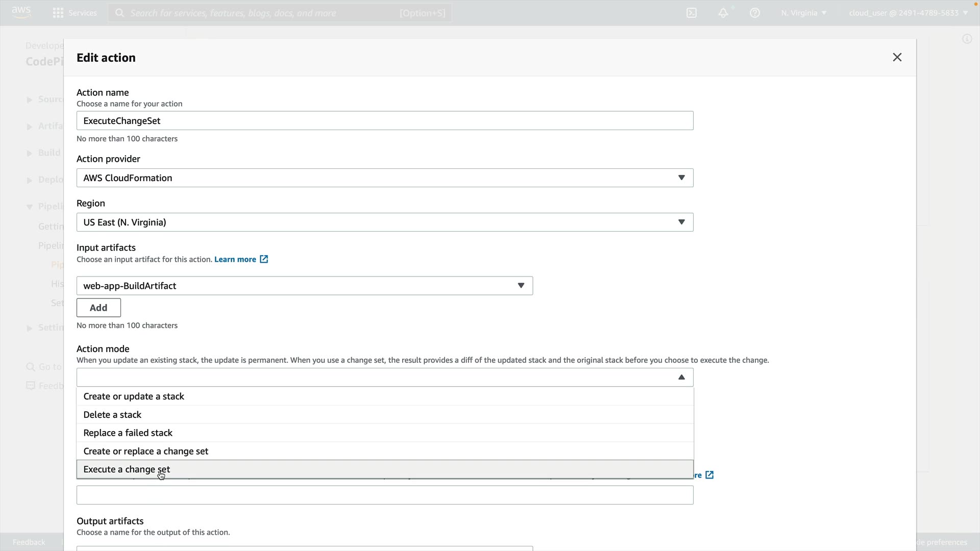Click the Action name input field
Viewport: 980px width, 551px height.
pos(384,121)
